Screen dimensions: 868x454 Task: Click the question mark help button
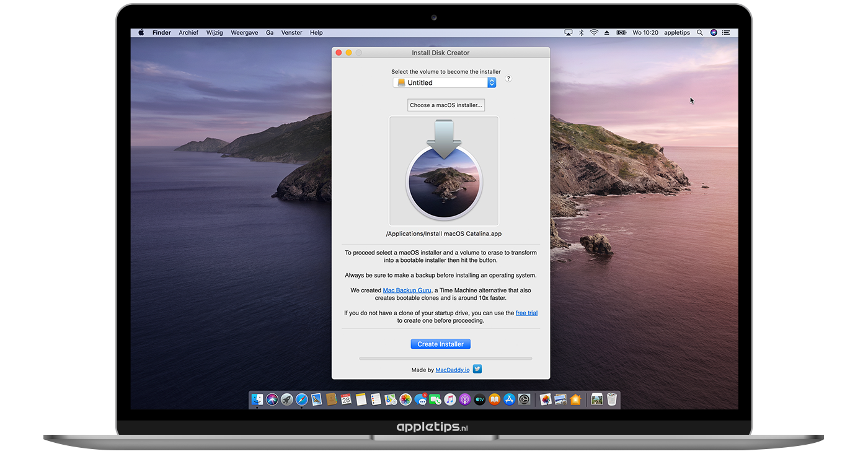click(508, 79)
